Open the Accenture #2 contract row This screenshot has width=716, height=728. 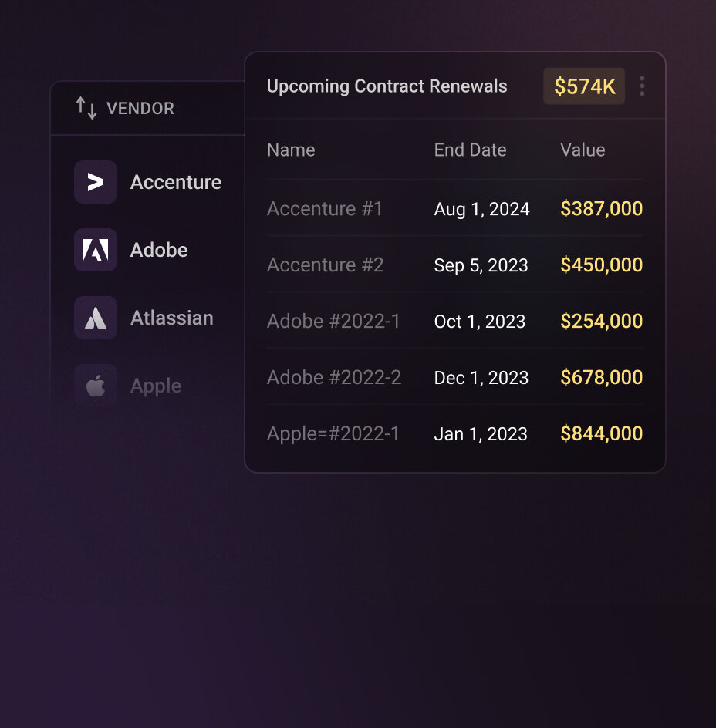pos(325,265)
